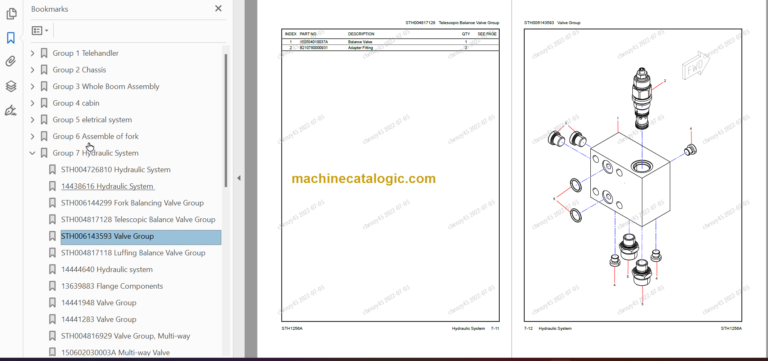768x361 pixels.
Task: Expand Group 5 eletrical system bookmark
Action: pyautogui.click(x=32, y=120)
